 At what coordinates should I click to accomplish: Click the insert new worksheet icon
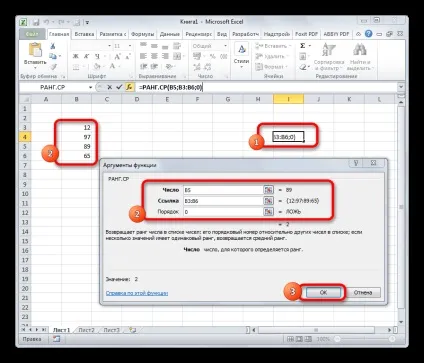pyautogui.click(x=133, y=330)
